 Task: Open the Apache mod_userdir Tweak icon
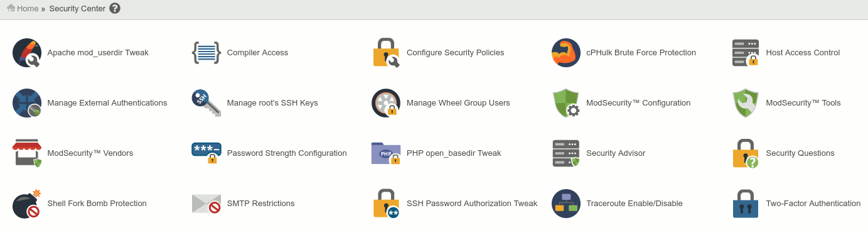(26, 53)
